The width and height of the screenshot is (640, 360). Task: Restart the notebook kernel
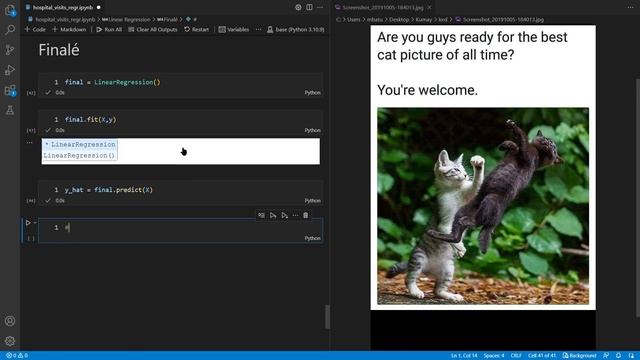click(196, 29)
